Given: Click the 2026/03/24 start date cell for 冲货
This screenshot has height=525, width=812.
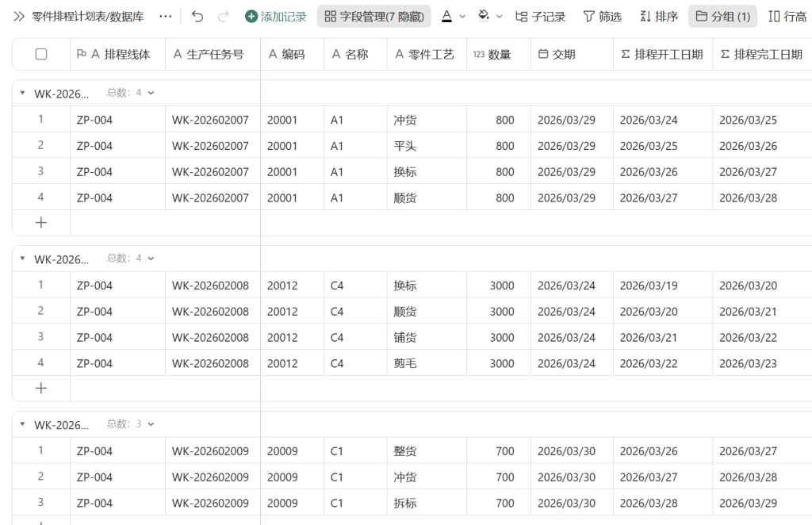Looking at the screenshot, I should [x=663, y=120].
